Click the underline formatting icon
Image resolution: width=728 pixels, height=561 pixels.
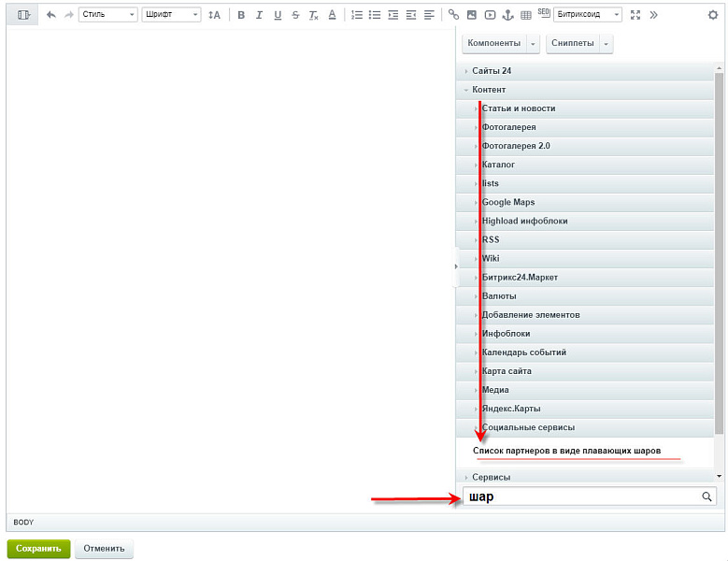[x=277, y=15]
